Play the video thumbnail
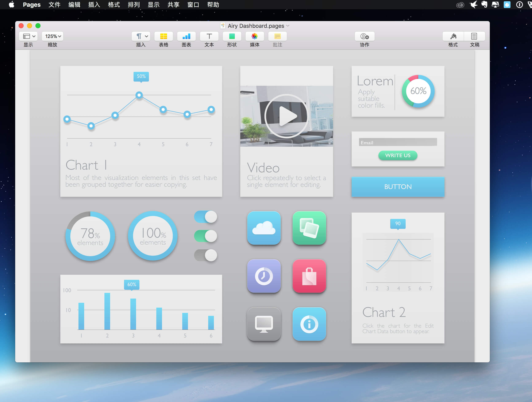This screenshot has height=402, width=532. click(286, 116)
